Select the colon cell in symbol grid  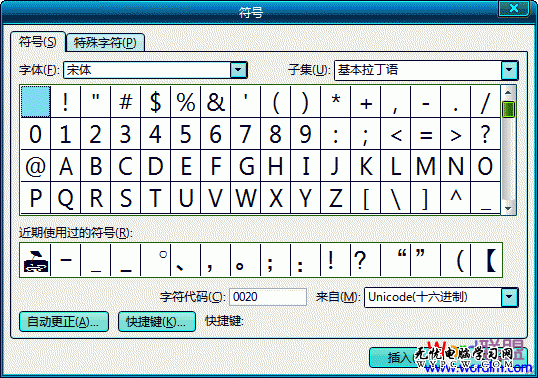(336, 134)
